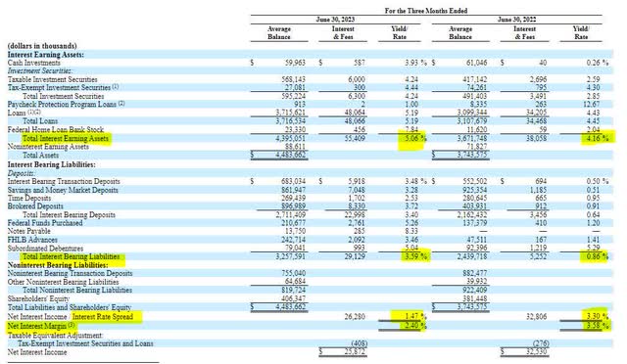Click the 26,280 net interest income value

pos(355,317)
